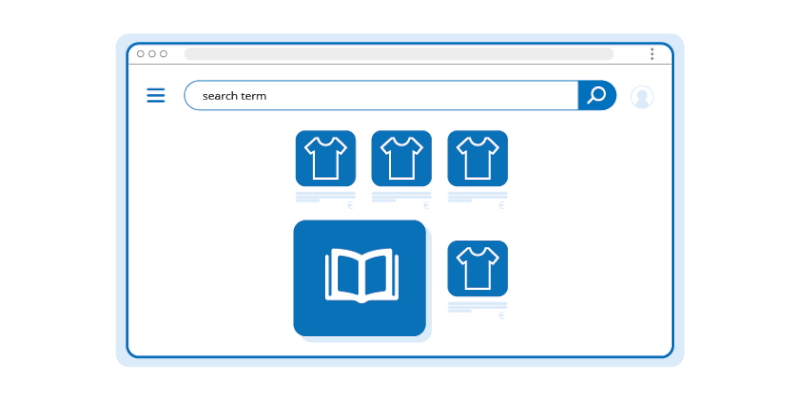The image size is (800, 400).
Task: Select the middle t-shirt product in top row
Action: pyautogui.click(x=402, y=158)
